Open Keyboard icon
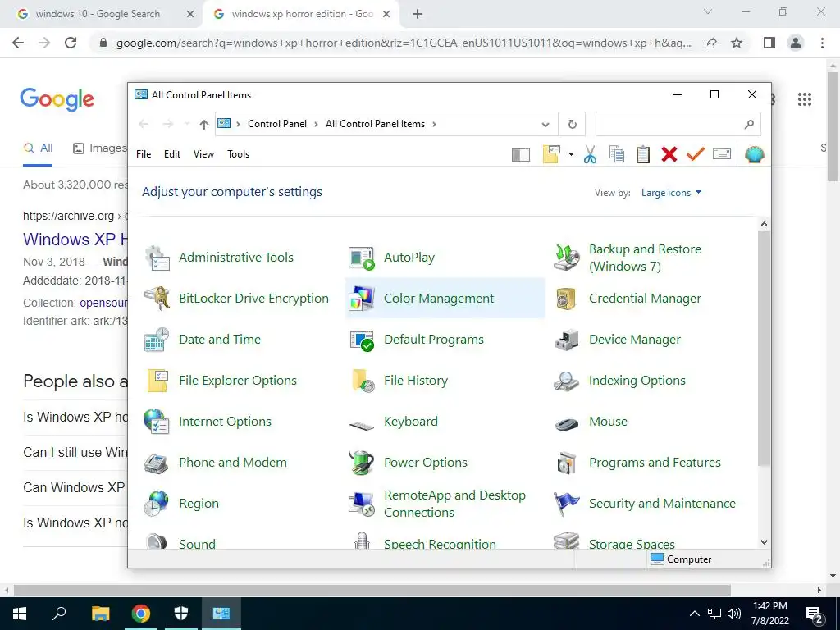840x630 pixels. point(362,426)
